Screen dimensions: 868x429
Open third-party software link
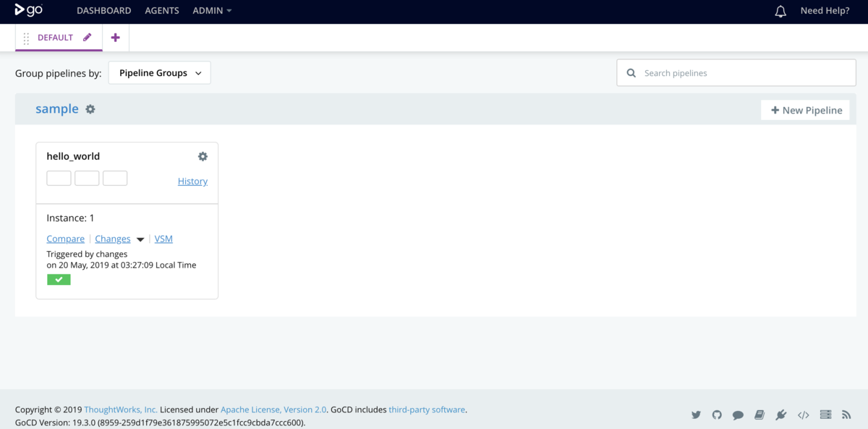pyautogui.click(x=427, y=409)
